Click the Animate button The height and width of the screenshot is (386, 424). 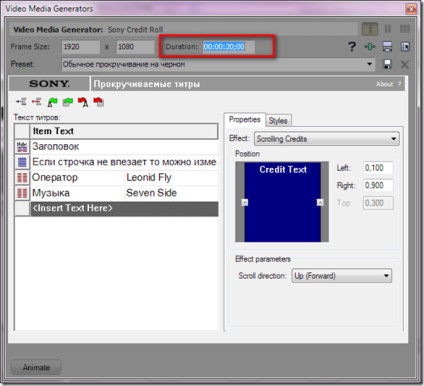[36, 367]
